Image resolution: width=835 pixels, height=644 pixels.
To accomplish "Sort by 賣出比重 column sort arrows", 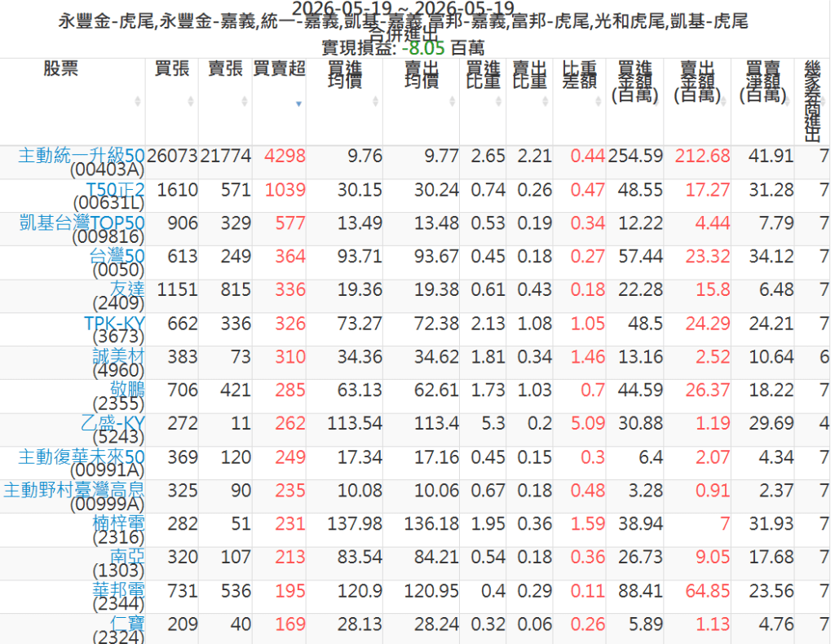I will [546, 101].
